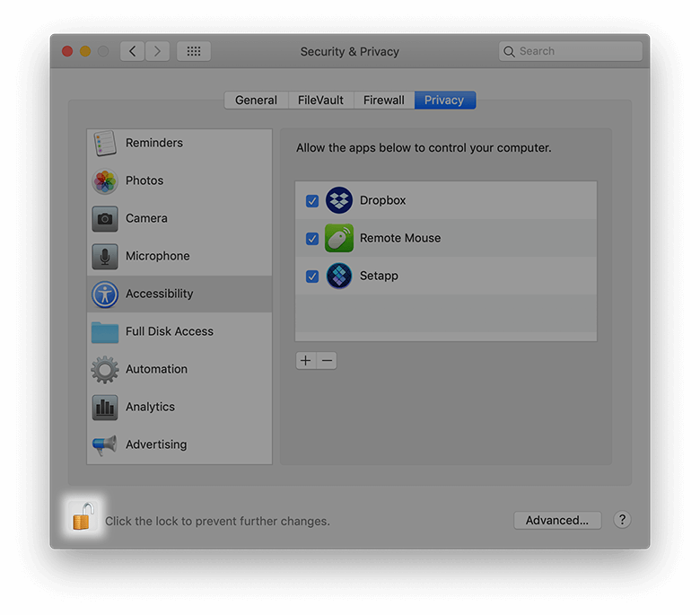The width and height of the screenshot is (700, 615).
Task: Click the Automation gear icon
Action: (105, 369)
